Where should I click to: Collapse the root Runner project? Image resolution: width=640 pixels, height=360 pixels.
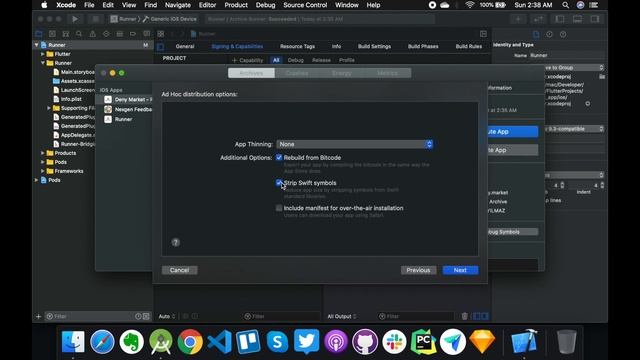click(x=36, y=45)
